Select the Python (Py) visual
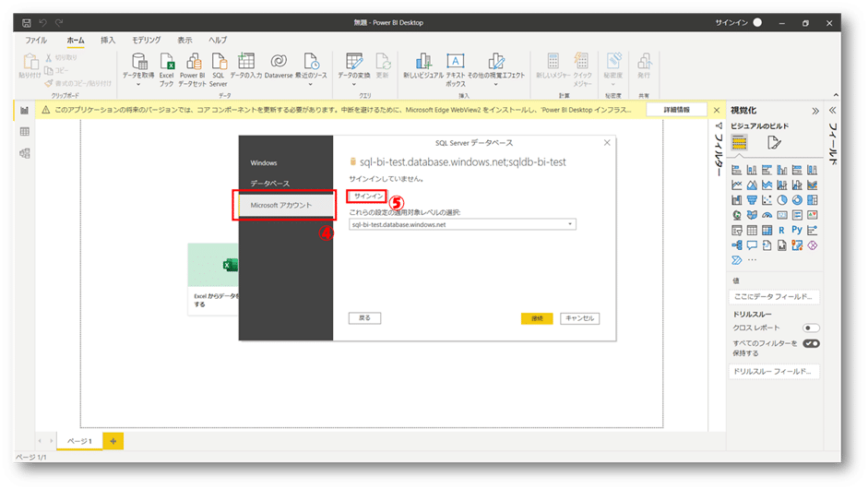This screenshot has height=489, width=868. (797, 230)
